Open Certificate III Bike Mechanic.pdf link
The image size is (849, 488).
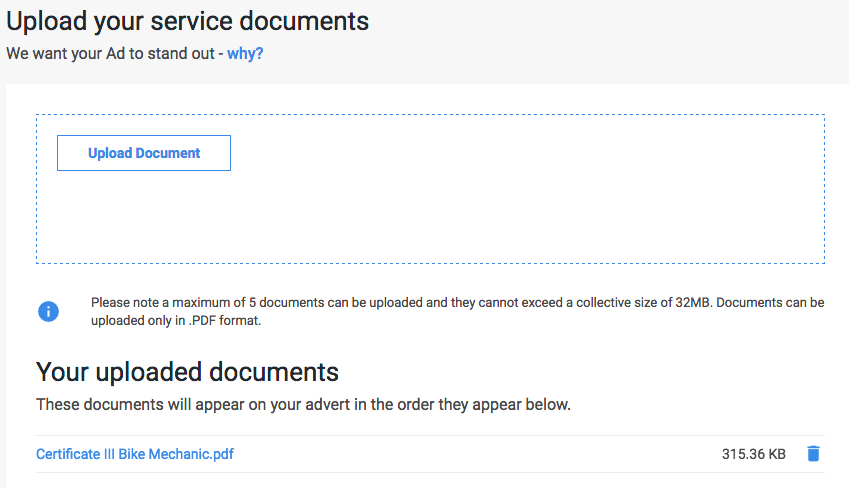pyautogui.click(x=135, y=454)
